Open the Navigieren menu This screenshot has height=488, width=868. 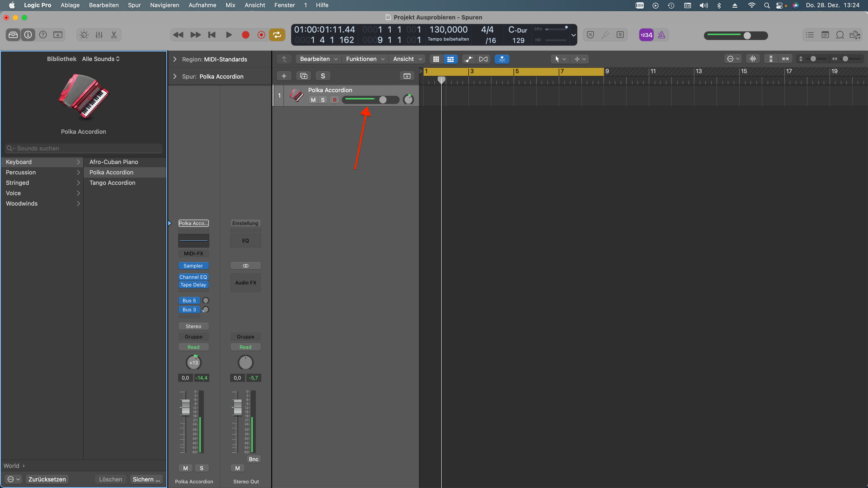point(164,5)
